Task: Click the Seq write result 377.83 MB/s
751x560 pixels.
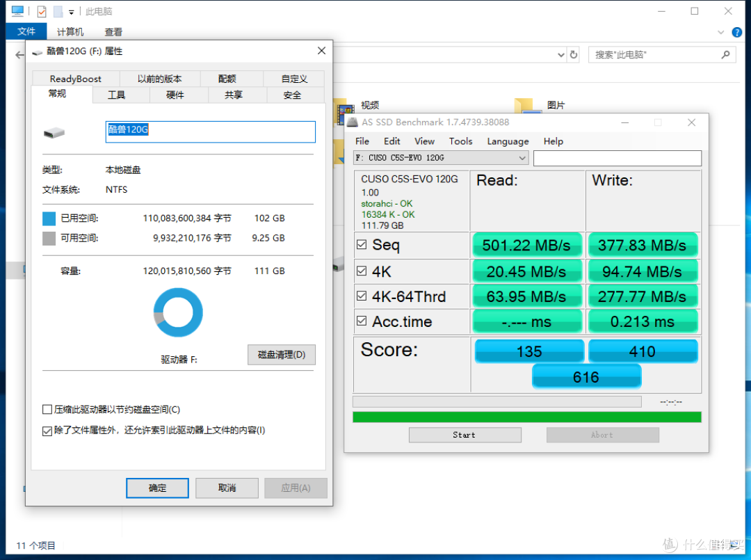Action: [x=643, y=246]
